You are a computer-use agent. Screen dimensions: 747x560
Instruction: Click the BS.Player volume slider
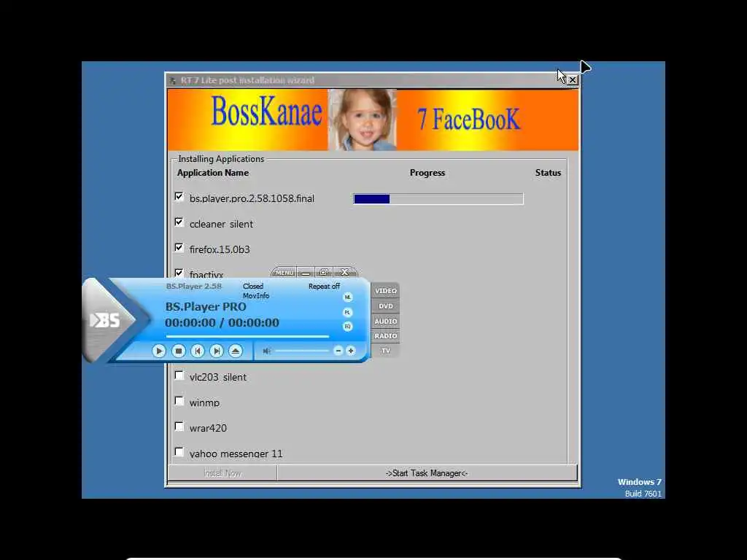[x=301, y=351]
